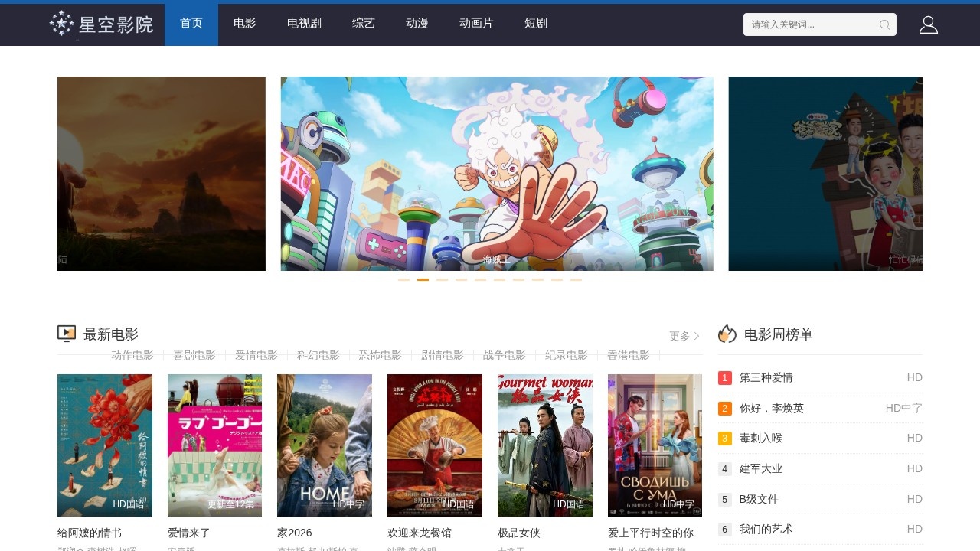This screenshot has width=980, height=551.
Task: Open the 极品女侠 poster thumbnail
Action: coord(545,445)
